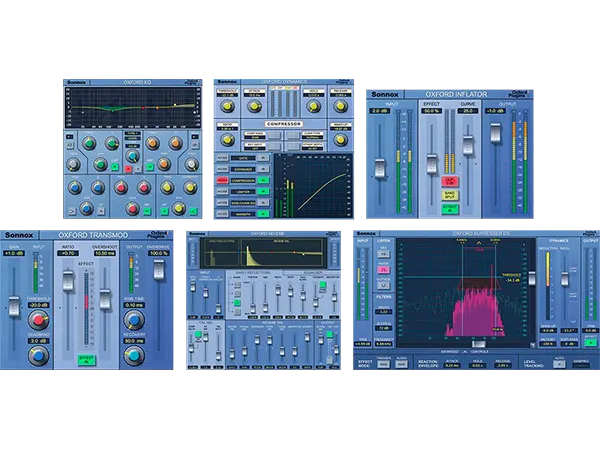Click the Attack knob in Oxford Dynamics
Viewport: 600px width, 450px height.
pos(254,106)
